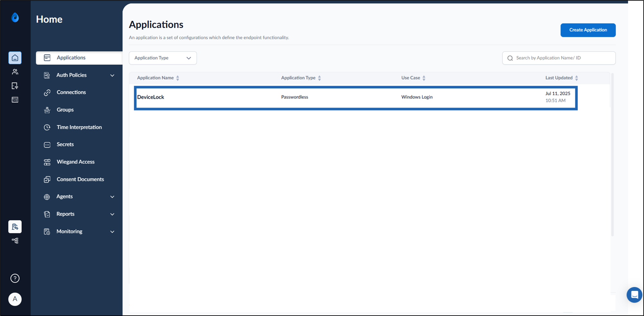Viewport: 644px width, 316px height.
Task: Select Applications in the sidebar
Action: tap(79, 58)
